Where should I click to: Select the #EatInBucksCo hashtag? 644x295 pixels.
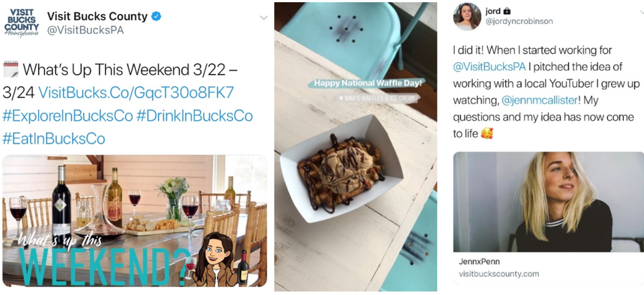[x=54, y=139]
